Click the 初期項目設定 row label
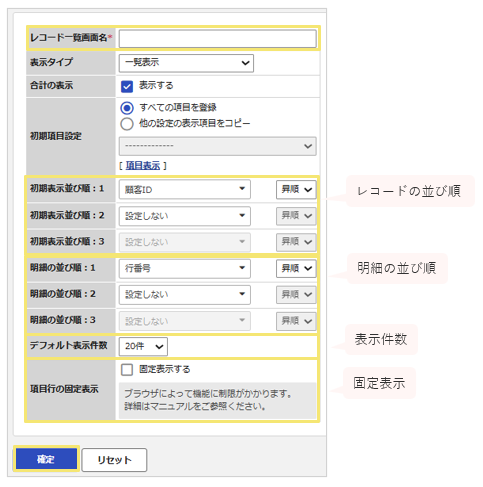Image resolution: width=483 pixels, height=487 pixels. [x=56, y=136]
